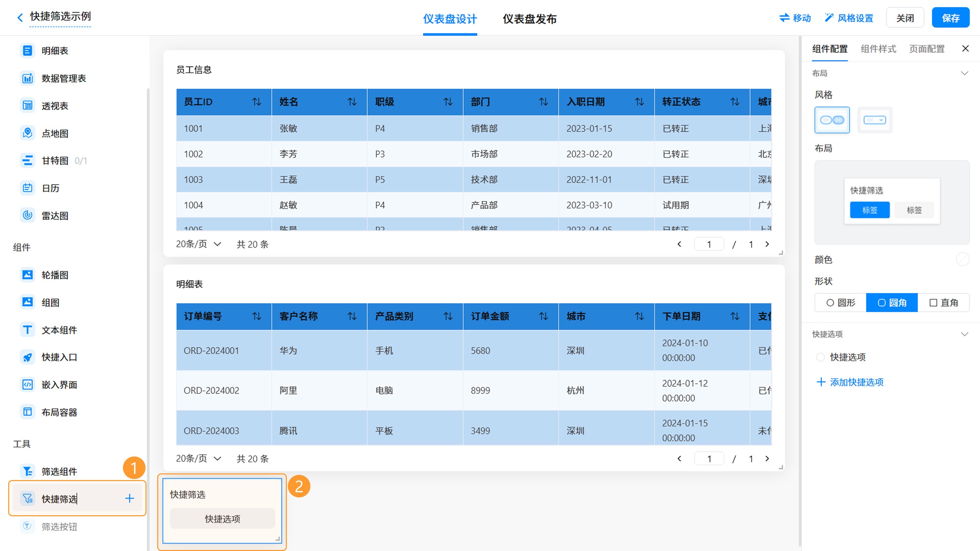Select the 筛选按钮 icon
This screenshot has width=980, height=551.
click(27, 526)
